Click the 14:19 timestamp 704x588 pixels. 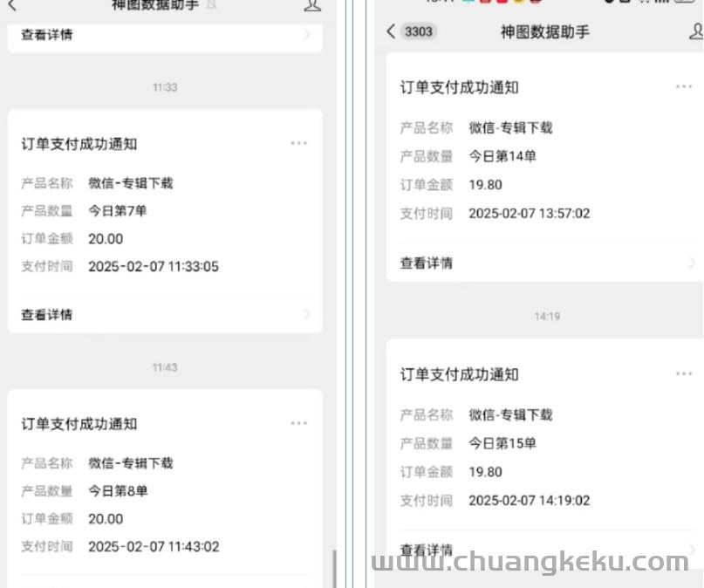coord(547,317)
